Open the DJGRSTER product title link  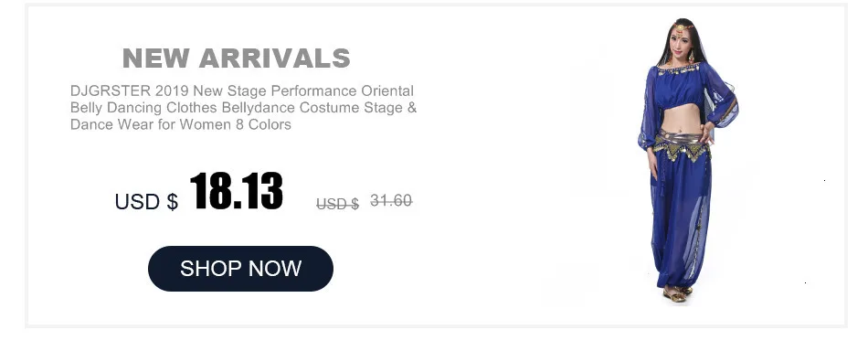pyautogui.click(x=244, y=108)
